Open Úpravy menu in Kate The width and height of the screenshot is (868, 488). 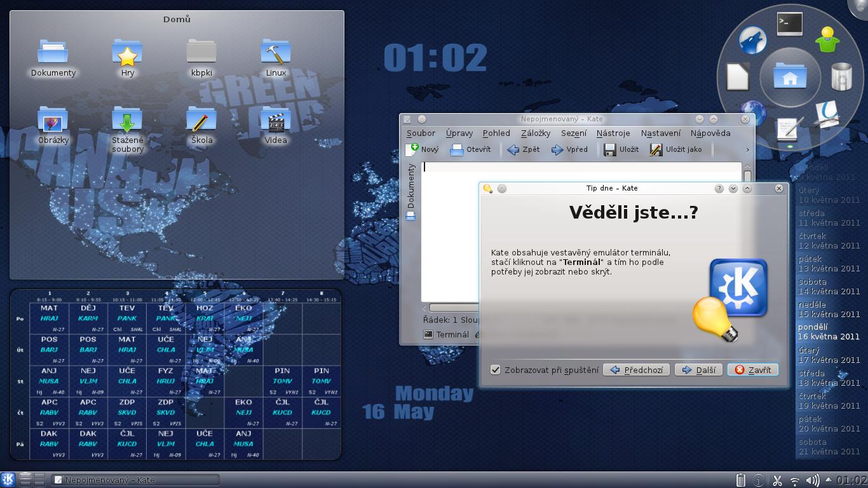(x=459, y=133)
